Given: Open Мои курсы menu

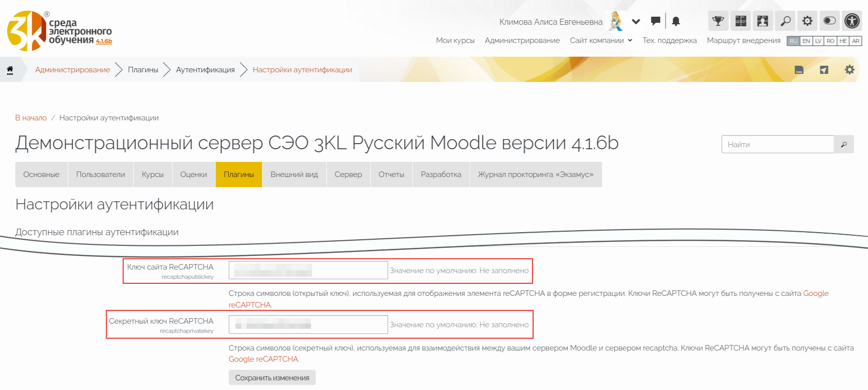Looking at the screenshot, I should point(455,40).
